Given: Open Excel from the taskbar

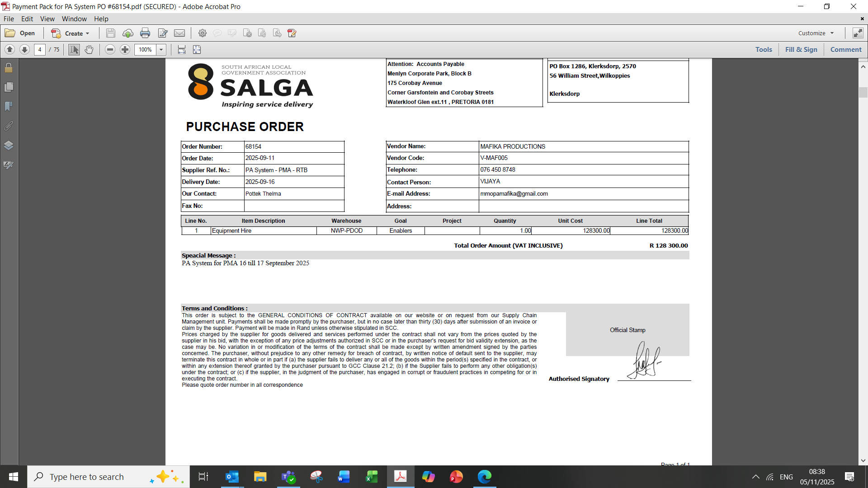Looking at the screenshot, I should point(372,477).
